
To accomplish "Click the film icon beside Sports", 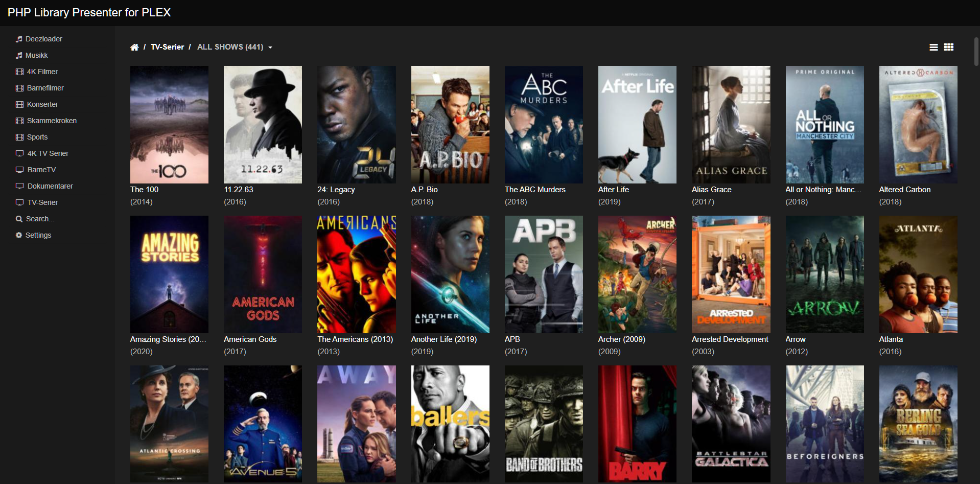I will pos(19,137).
